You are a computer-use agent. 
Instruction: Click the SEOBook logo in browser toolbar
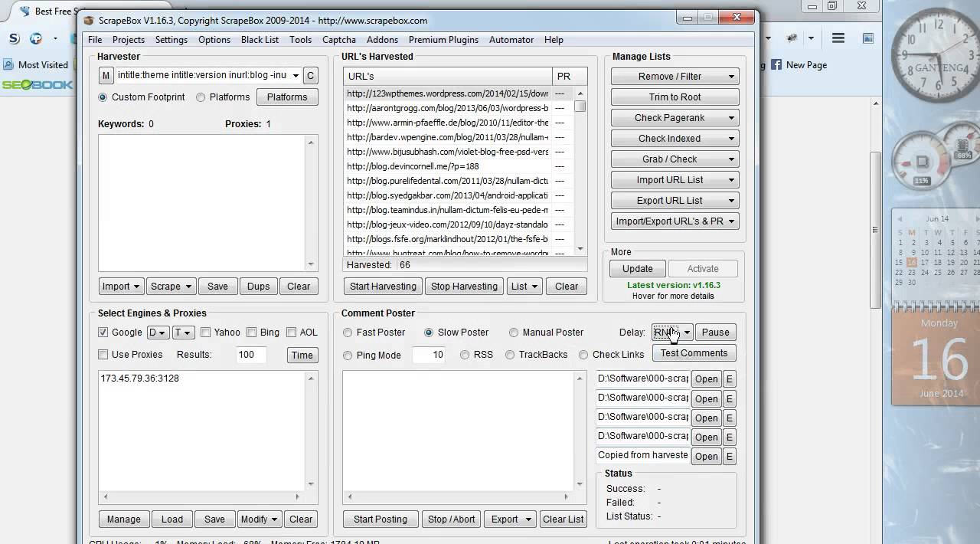[37, 85]
